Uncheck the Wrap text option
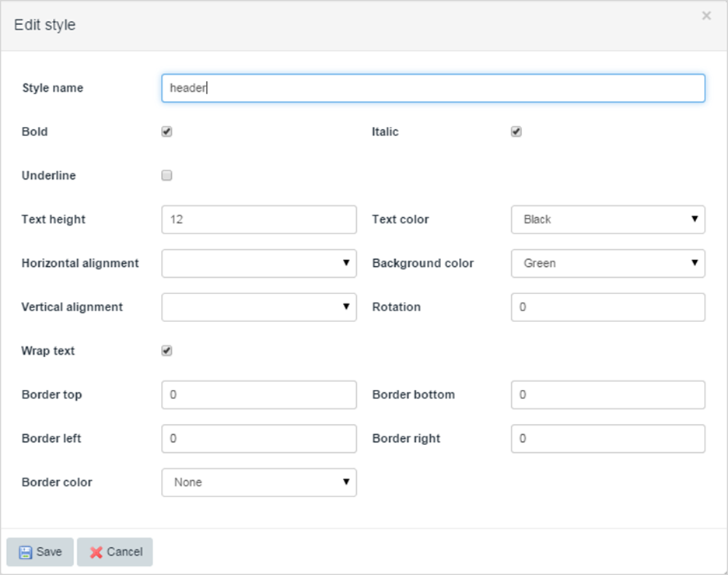The width and height of the screenshot is (728, 575). coord(166,350)
